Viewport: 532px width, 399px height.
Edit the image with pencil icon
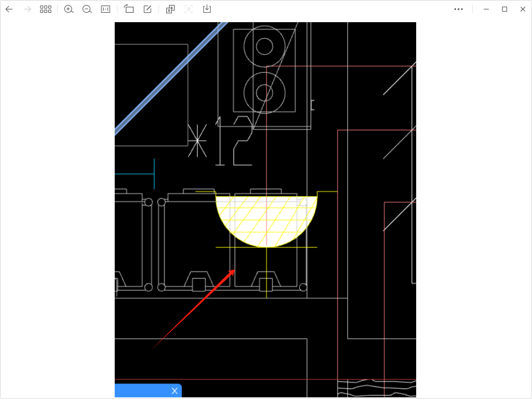(x=147, y=9)
